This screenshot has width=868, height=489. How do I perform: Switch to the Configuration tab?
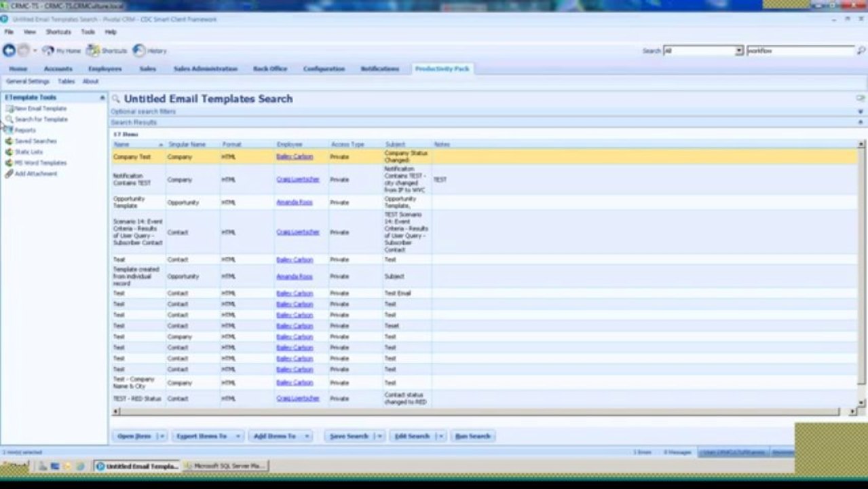(324, 69)
